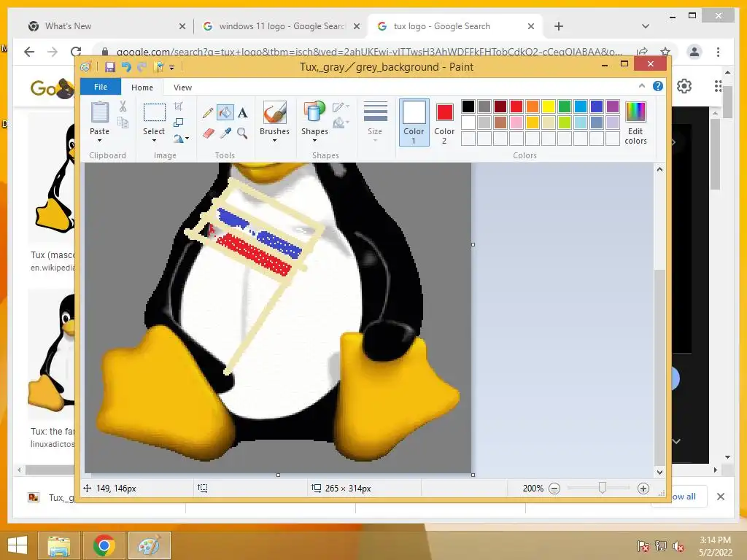The image size is (747, 560).
Task: Open the Shape fill dropdown
Action: pyautogui.click(x=341, y=123)
